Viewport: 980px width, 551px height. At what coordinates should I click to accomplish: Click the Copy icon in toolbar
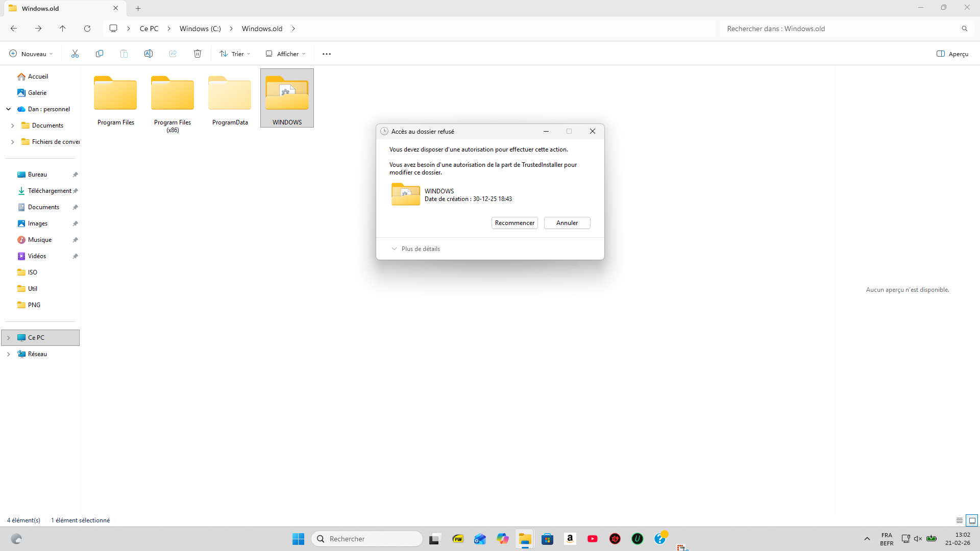100,54
